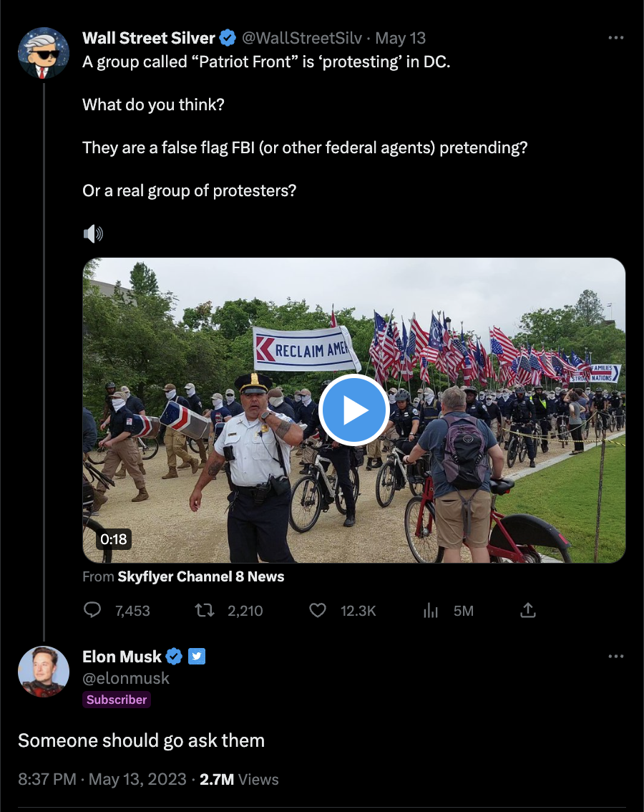The width and height of the screenshot is (644, 812).
Task: Click Wall Street Silver's verified badge
Action: (x=228, y=38)
